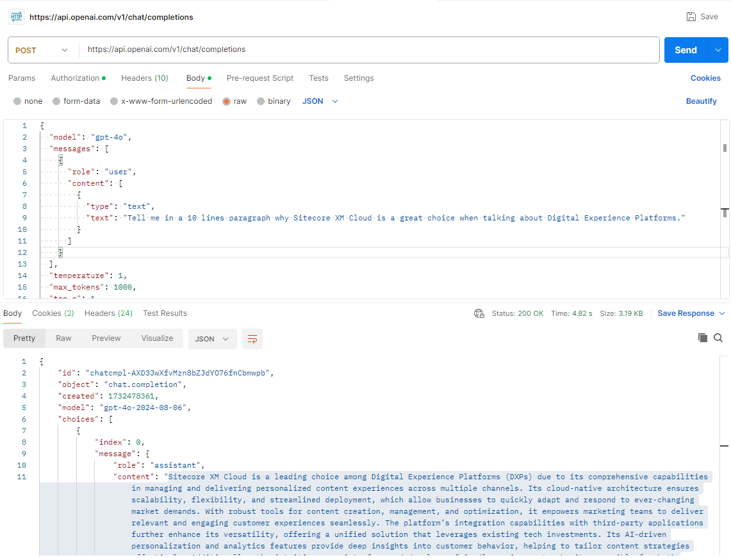
Task: Click the HTTP request icon beside the title
Action: (x=16, y=17)
